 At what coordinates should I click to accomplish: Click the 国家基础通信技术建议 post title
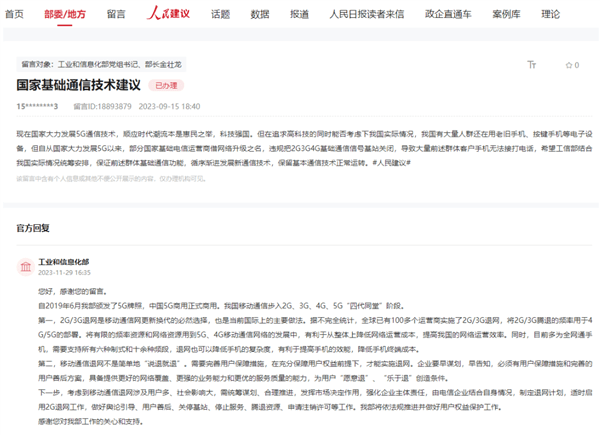pyautogui.click(x=78, y=85)
